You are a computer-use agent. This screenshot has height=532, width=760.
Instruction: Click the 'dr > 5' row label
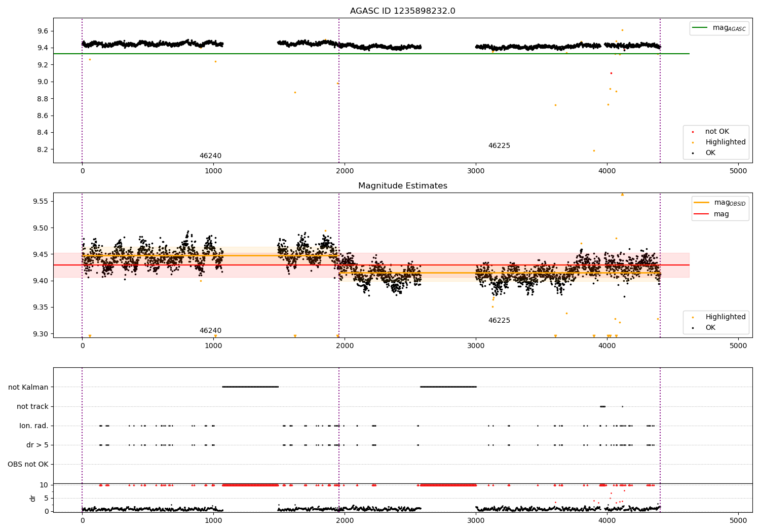click(x=37, y=445)
